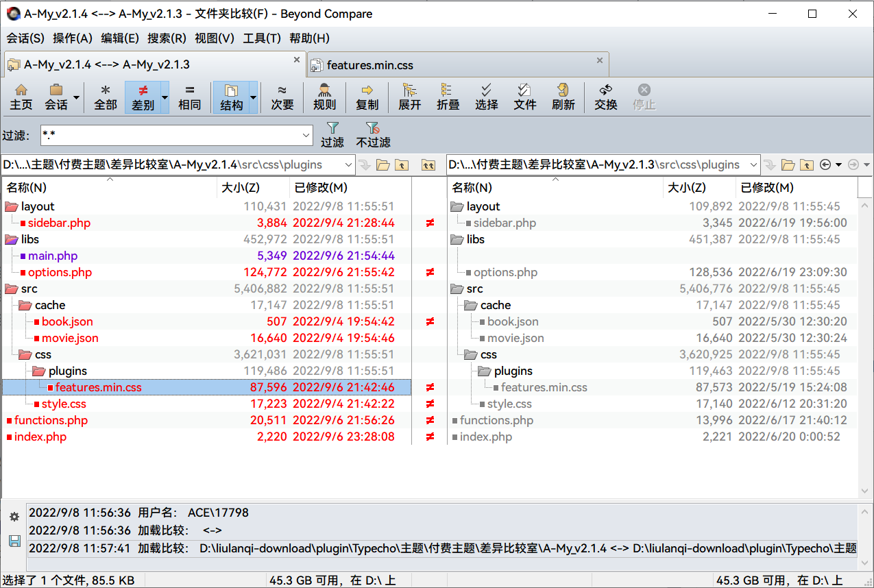Collapse all folders with 折叠 icon

click(x=448, y=97)
